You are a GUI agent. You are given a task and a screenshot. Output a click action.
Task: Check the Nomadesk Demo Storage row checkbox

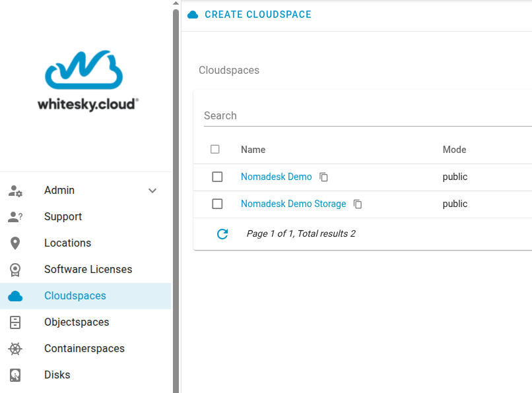(x=217, y=204)
